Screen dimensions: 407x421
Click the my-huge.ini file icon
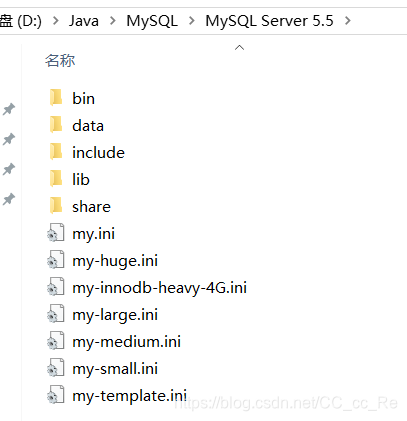(x=56, y=260)
